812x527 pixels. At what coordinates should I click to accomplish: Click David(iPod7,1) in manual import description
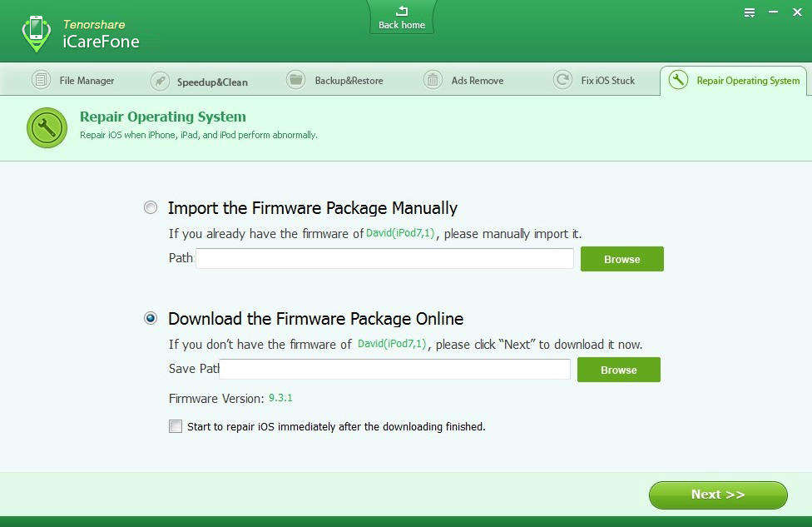click(400, 233)
